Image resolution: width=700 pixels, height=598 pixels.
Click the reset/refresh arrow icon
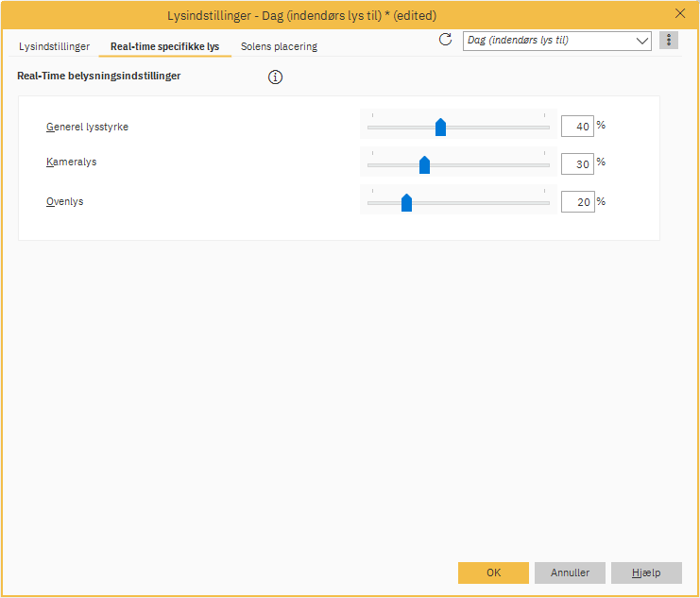point(446,40)
